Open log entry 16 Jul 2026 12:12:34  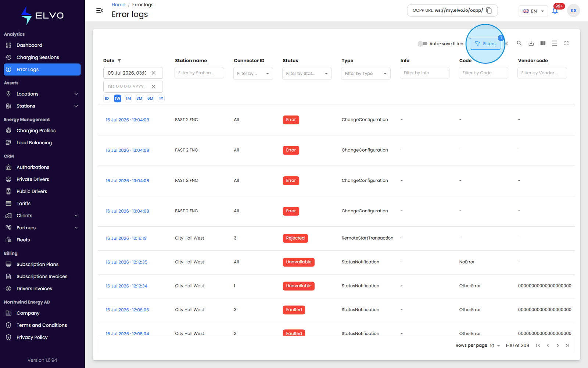click(x=126, y=286)
